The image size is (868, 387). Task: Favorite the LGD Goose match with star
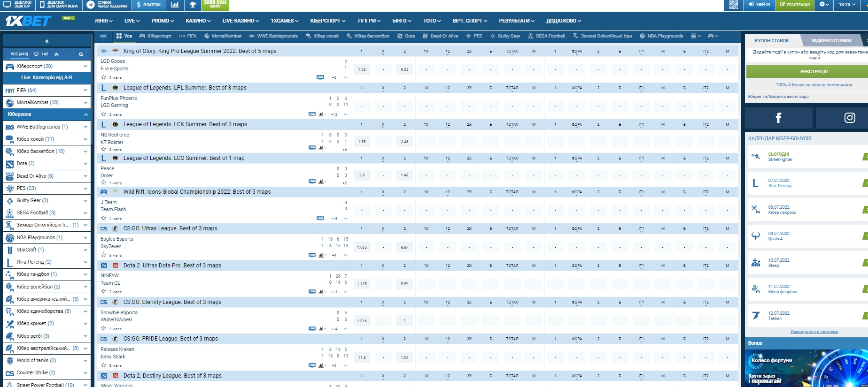pyautogui.click(x=104, y=77)
